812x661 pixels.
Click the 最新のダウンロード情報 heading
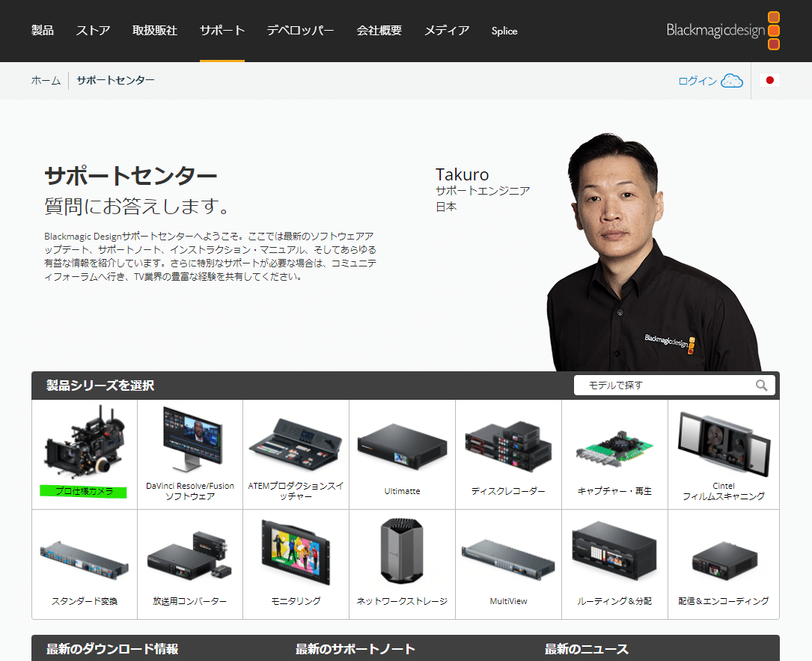point(112,649)
